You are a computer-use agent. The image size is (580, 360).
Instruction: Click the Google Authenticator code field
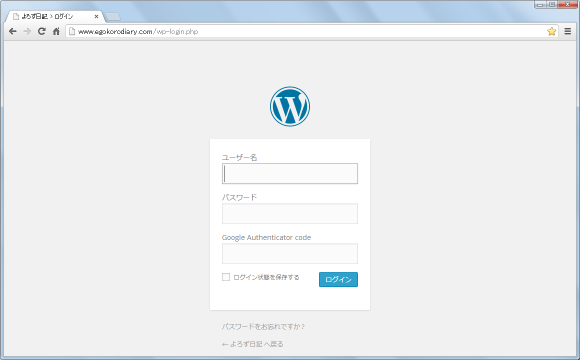(x=290, y=253)
